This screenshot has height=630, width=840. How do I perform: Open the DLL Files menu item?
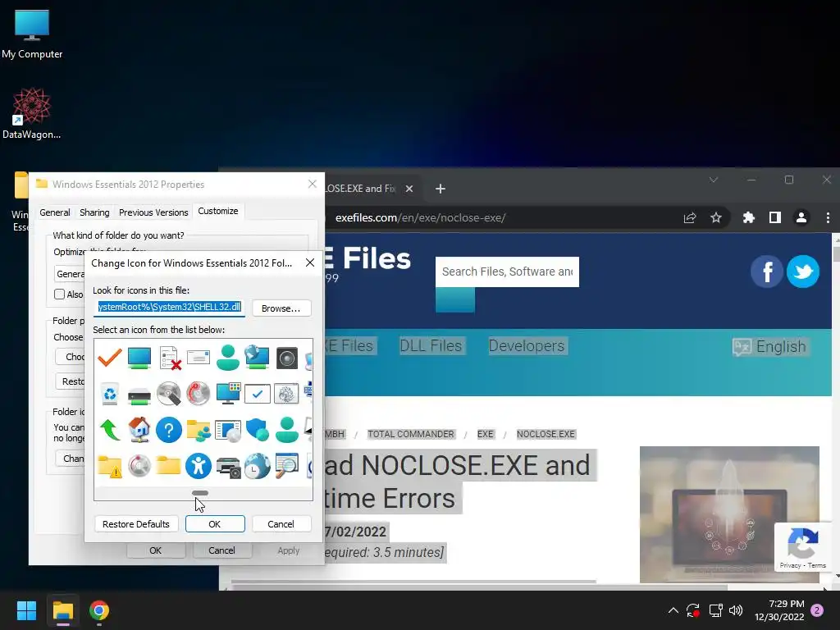click(431, 345)
